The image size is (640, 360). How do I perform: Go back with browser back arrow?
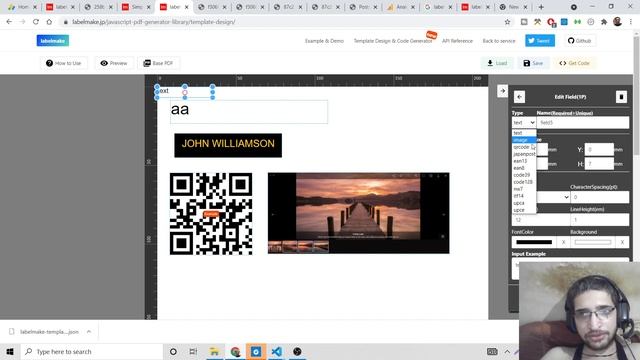click(x=9, y=22)
